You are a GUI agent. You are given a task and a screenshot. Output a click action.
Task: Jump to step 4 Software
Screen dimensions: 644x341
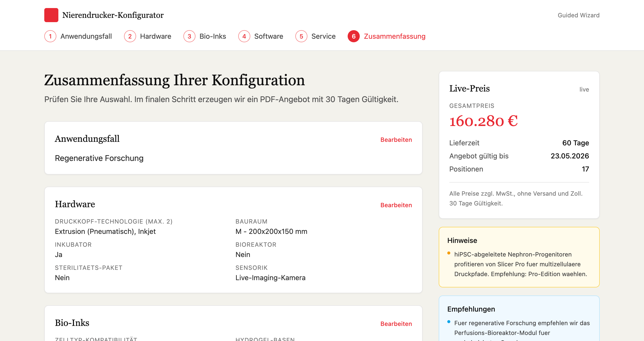pos(261,36)
